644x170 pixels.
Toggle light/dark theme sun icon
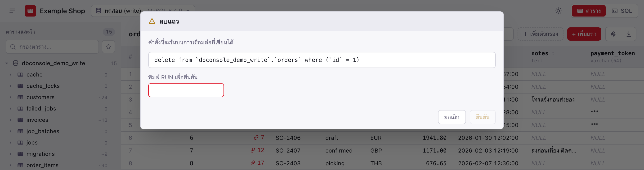(x=558, y=11)
